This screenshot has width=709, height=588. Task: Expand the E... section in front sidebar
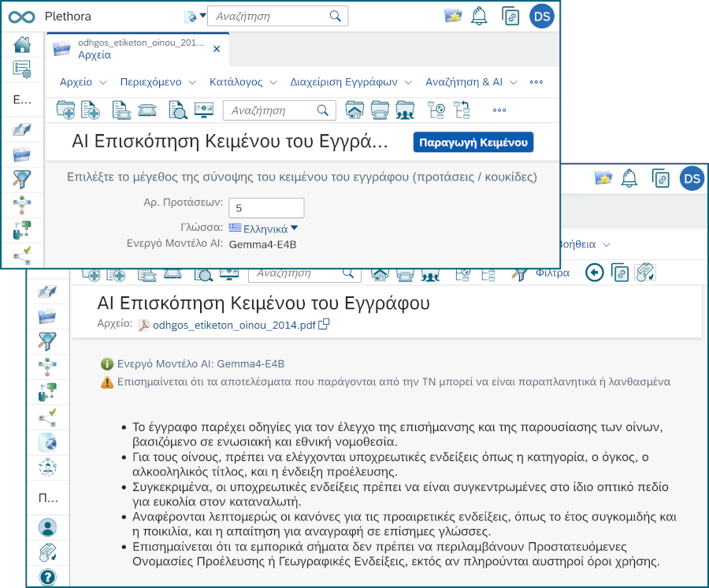pos(22,100)
